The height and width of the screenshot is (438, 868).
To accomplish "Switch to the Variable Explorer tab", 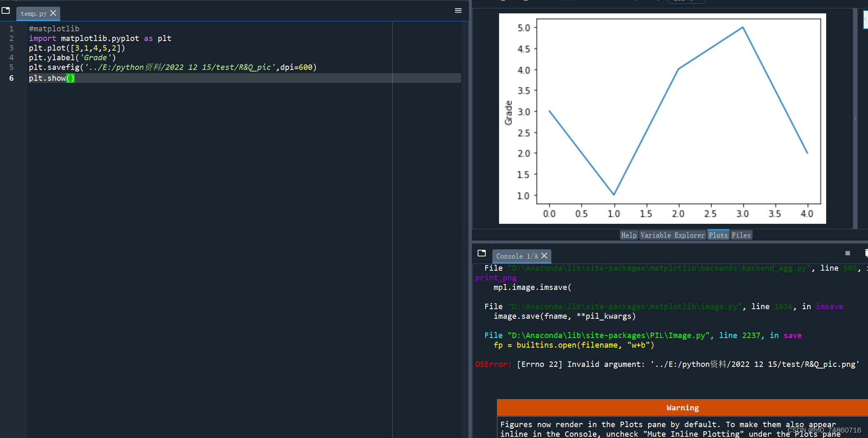I will [672, 235].
